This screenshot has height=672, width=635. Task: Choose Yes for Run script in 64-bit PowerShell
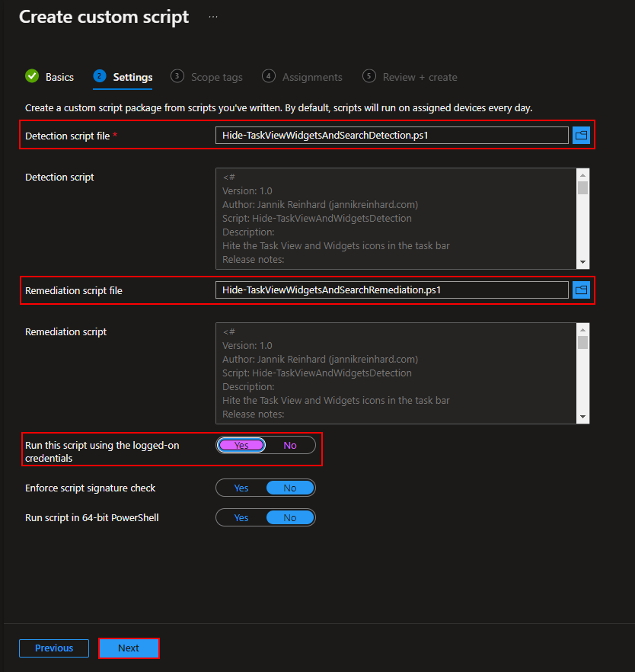tap(241, 517)
